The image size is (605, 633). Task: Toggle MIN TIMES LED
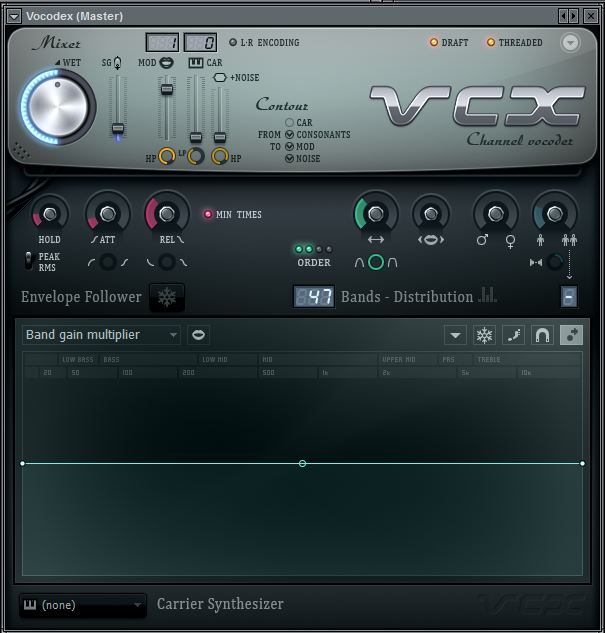pos(208,214)
